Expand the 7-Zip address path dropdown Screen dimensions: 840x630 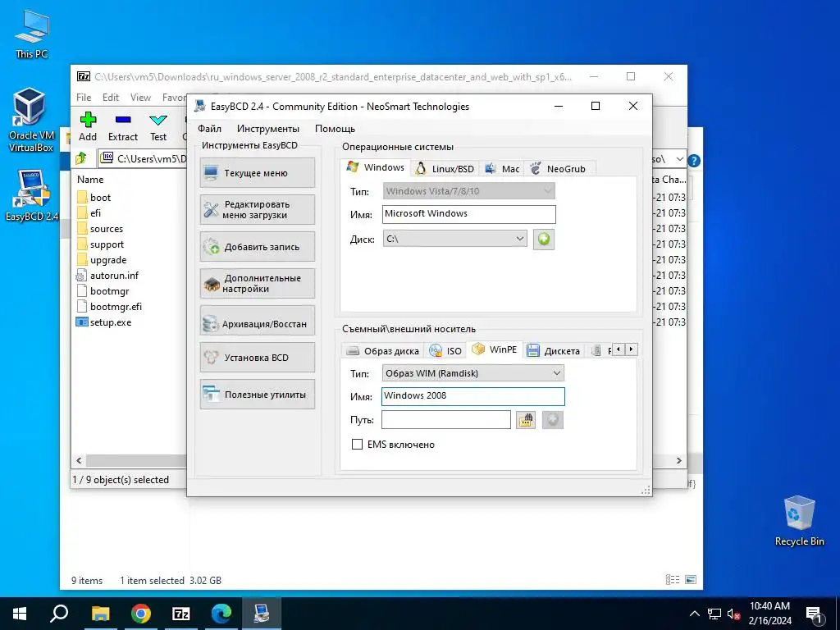[x=679, y=159]
